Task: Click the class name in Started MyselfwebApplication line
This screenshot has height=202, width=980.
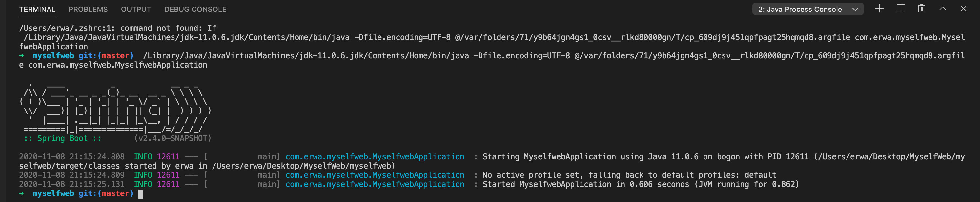Action: point(375,184)
